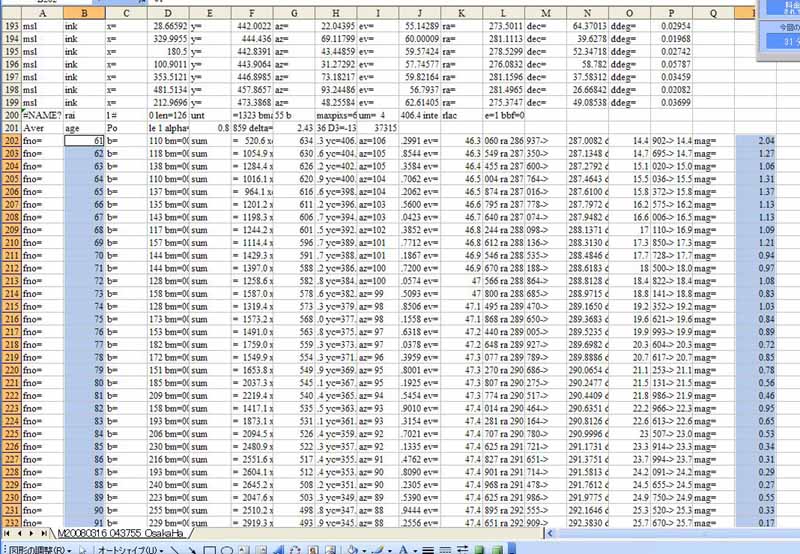The width and height of the screenshot is (800, 554).
Task: Open the Shadow Style options
Action: pos(480,550)
